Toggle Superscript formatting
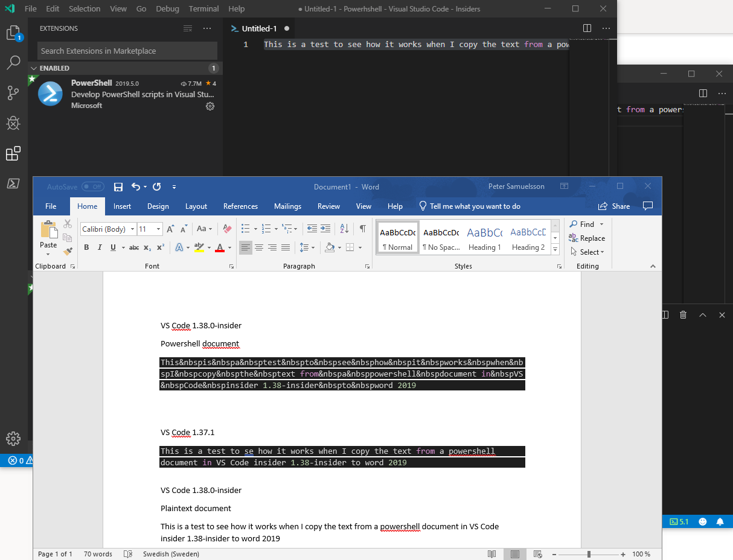 pyautogui.click(x=161, y=247)
